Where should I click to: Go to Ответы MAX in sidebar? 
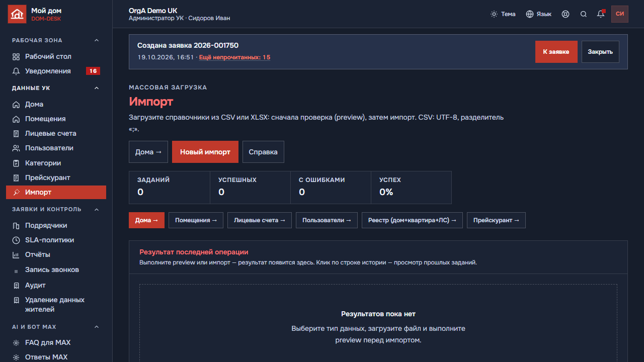coord(56,357)
